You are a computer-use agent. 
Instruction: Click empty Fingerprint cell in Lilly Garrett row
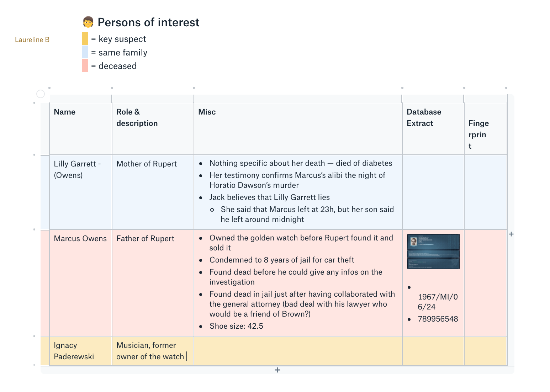[486, 192]
